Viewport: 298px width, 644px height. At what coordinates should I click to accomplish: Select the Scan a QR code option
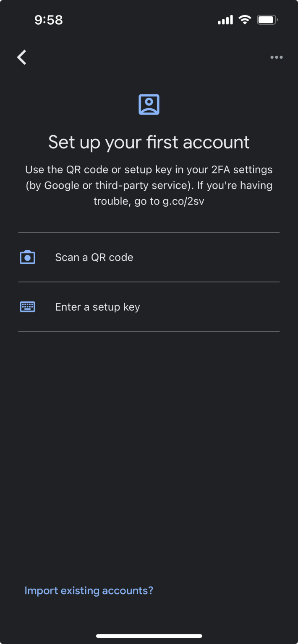(94, 257)
